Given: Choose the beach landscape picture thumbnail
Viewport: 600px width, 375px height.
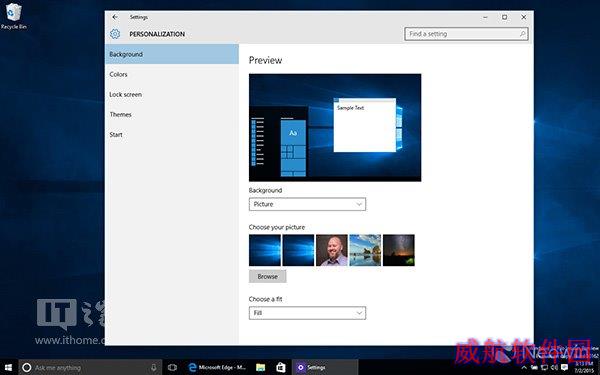Looking at the screenshot, I should 365,250.
